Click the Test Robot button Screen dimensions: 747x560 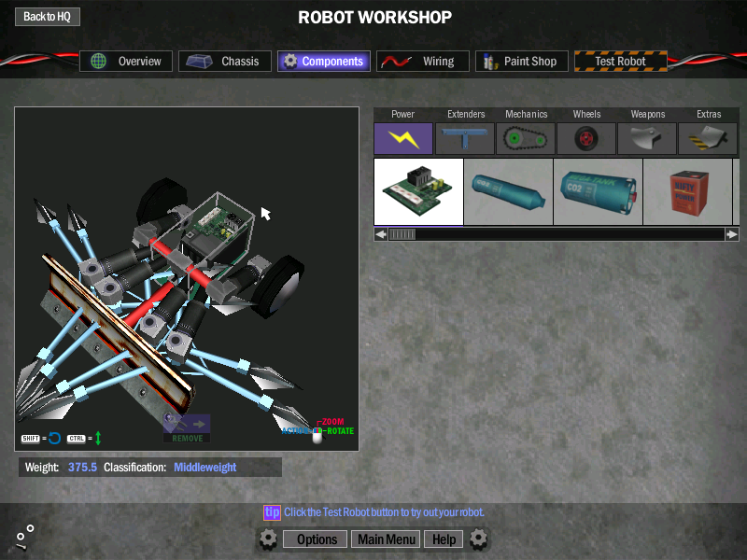(x=621, y=61)
